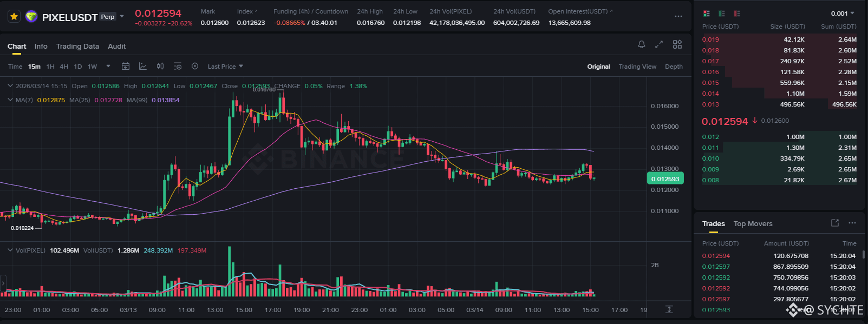Click the hexagon chart settings icon
Viewport: 868px width, 324px height.
click(195, 66)
